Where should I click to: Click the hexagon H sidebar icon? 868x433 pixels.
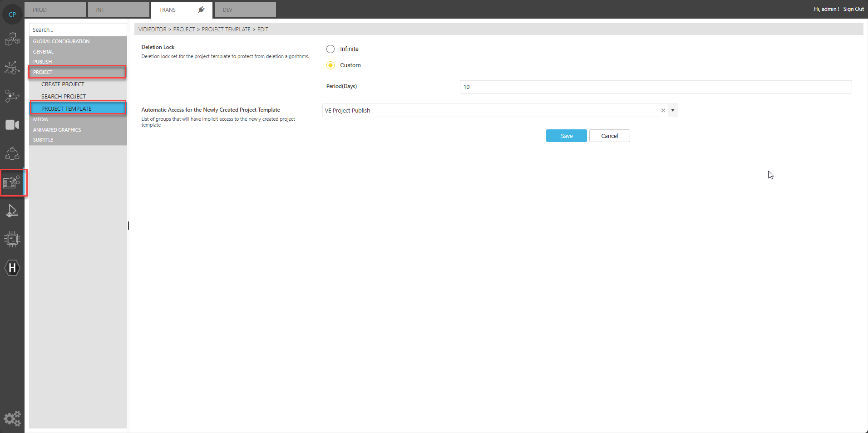point(12,268)
